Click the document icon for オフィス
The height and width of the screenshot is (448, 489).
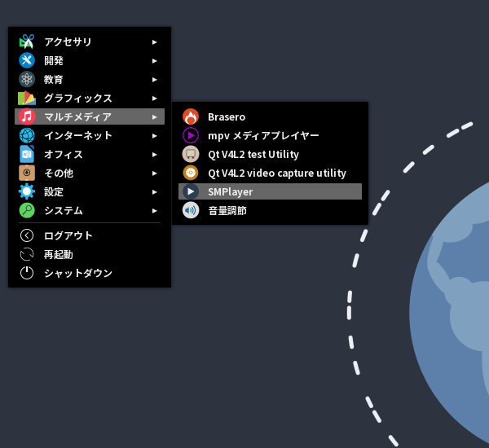pyautogui.click(x=27, y=154)
